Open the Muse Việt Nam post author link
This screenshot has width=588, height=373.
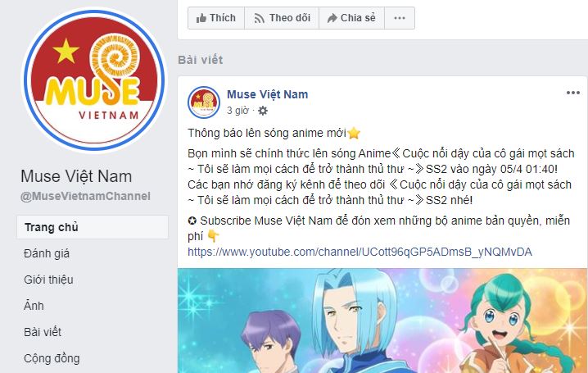pos(267,94)
